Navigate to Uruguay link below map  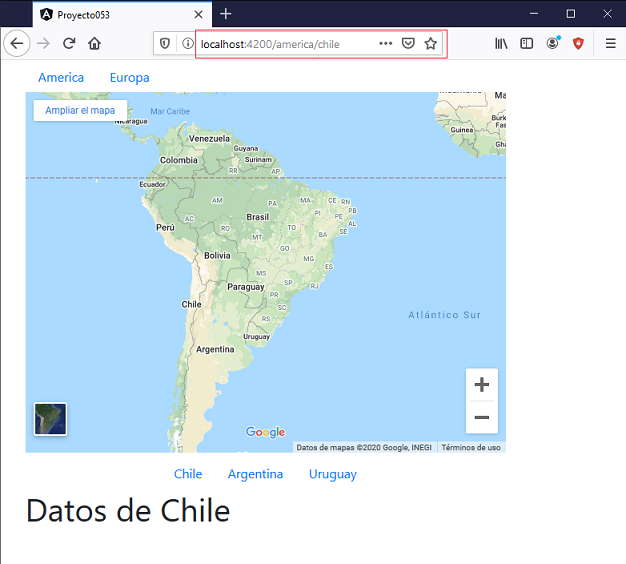click(x=333, y=474)
